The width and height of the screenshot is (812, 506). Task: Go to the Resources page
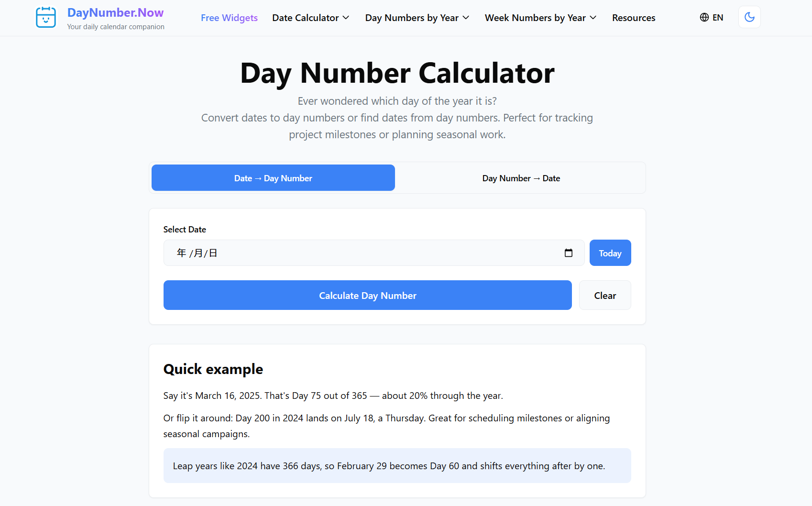click(634, 18)
